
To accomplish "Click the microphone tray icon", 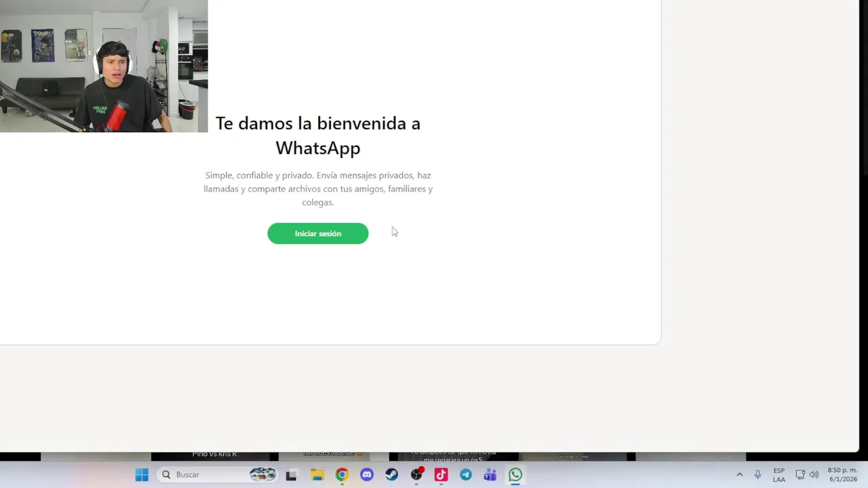I will click(757, 474).
